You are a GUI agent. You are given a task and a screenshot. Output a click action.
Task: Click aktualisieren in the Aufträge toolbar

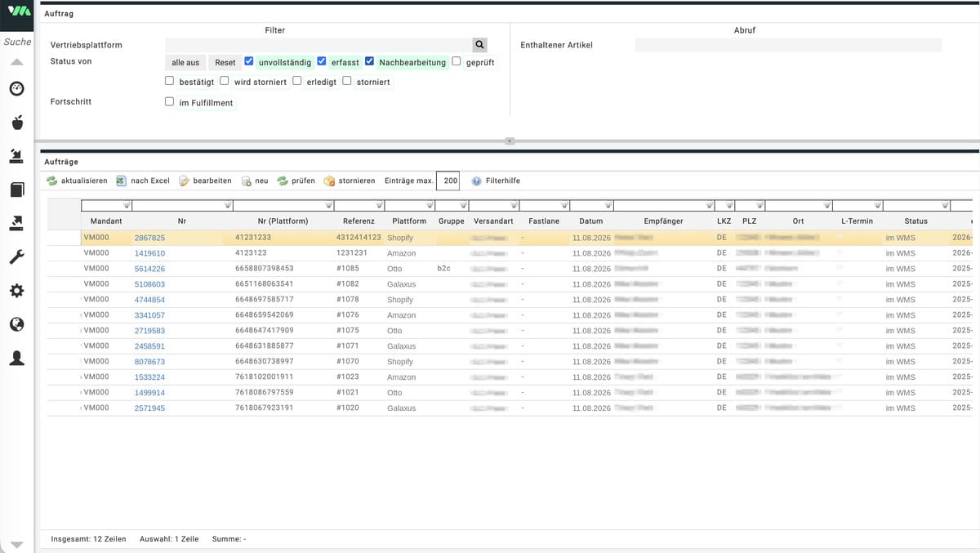click(77, 181)
